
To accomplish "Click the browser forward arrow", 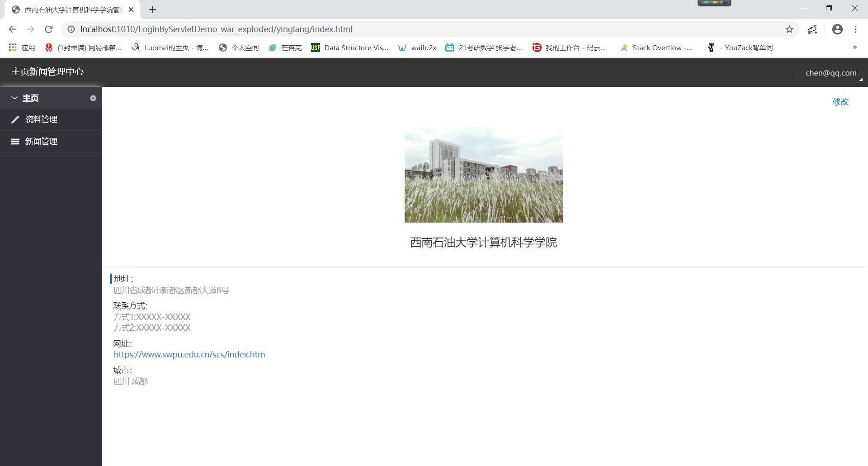I will (30, 29).
